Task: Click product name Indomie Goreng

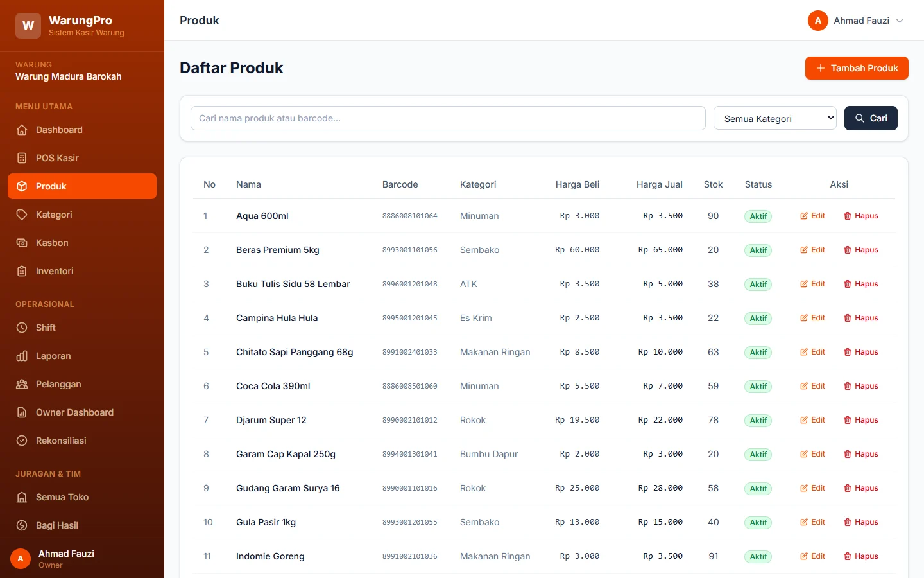Action: (x=270, y=556)
